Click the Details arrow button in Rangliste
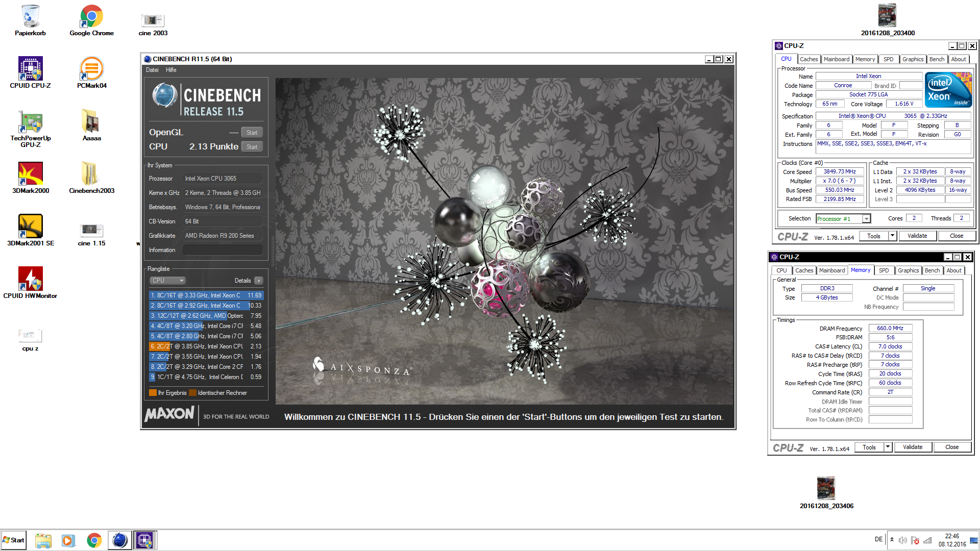 pos(259,281)
